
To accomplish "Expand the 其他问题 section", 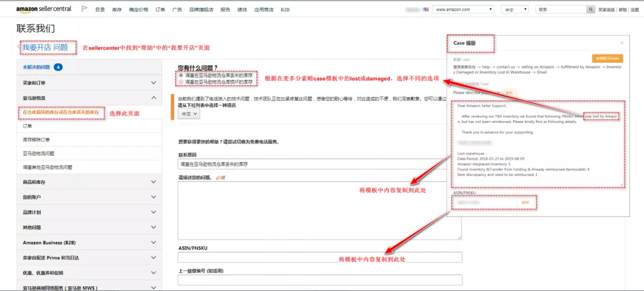I will tap(89, 227).
